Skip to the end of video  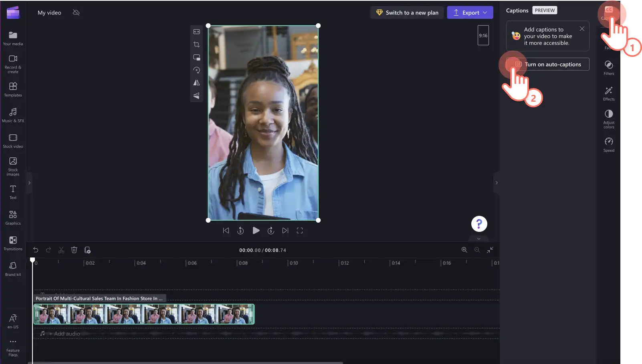285,231
